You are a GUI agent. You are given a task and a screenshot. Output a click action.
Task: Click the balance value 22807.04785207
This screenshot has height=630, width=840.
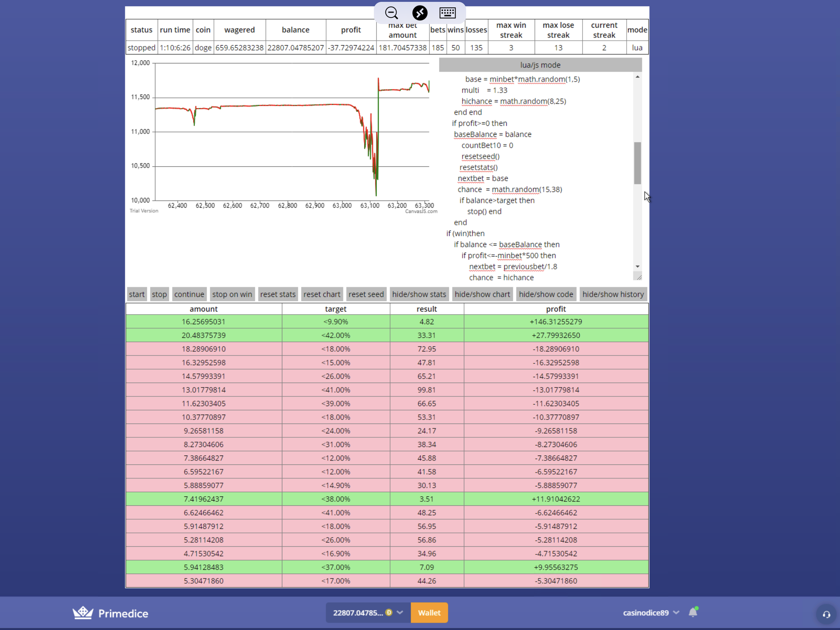[x=295, y=48]
